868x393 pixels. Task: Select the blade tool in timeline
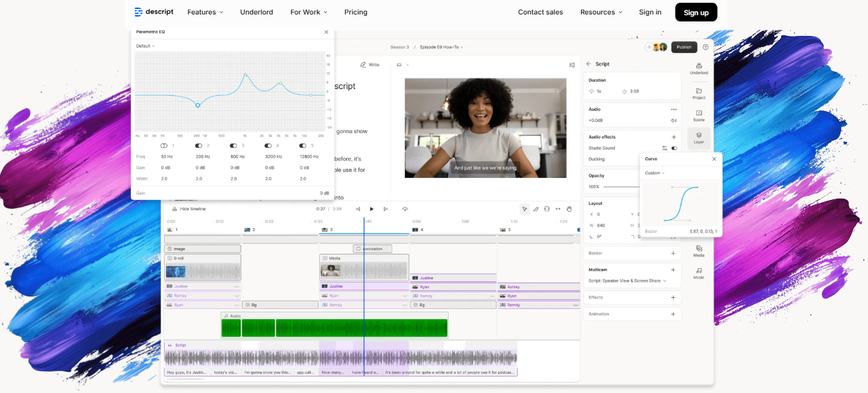tap(536, 209)
